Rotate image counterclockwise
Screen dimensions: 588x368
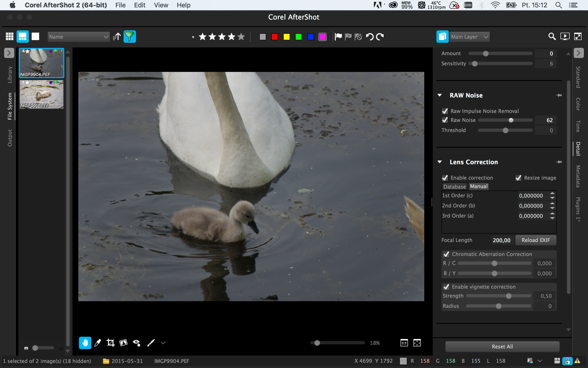[x=370, y=37]
